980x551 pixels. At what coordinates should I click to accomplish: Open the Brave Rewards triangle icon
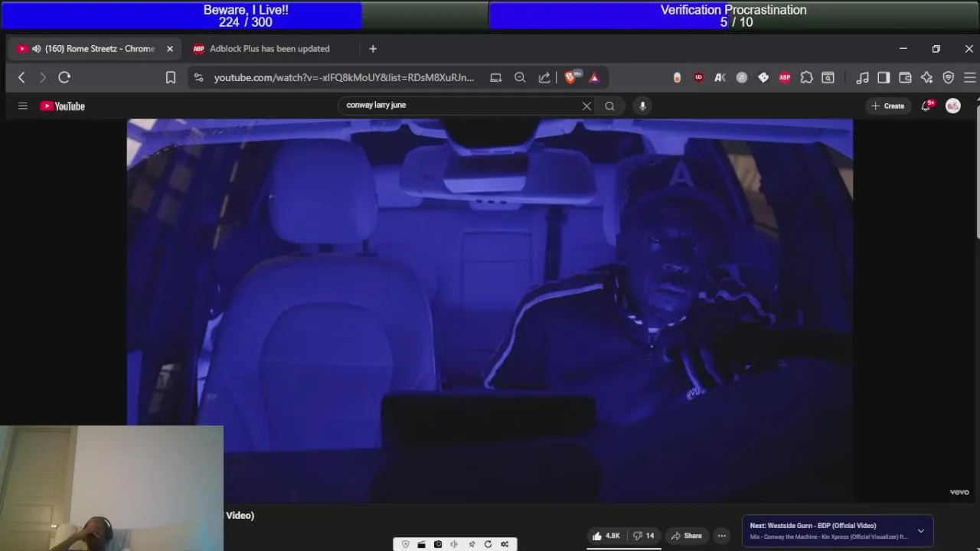594,77
